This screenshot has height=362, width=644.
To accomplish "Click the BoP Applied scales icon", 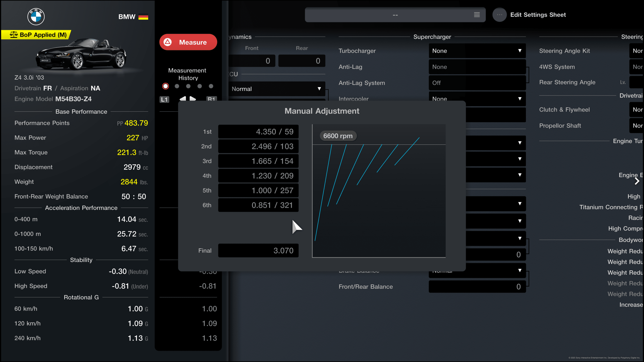I will (x=13, y=35).
